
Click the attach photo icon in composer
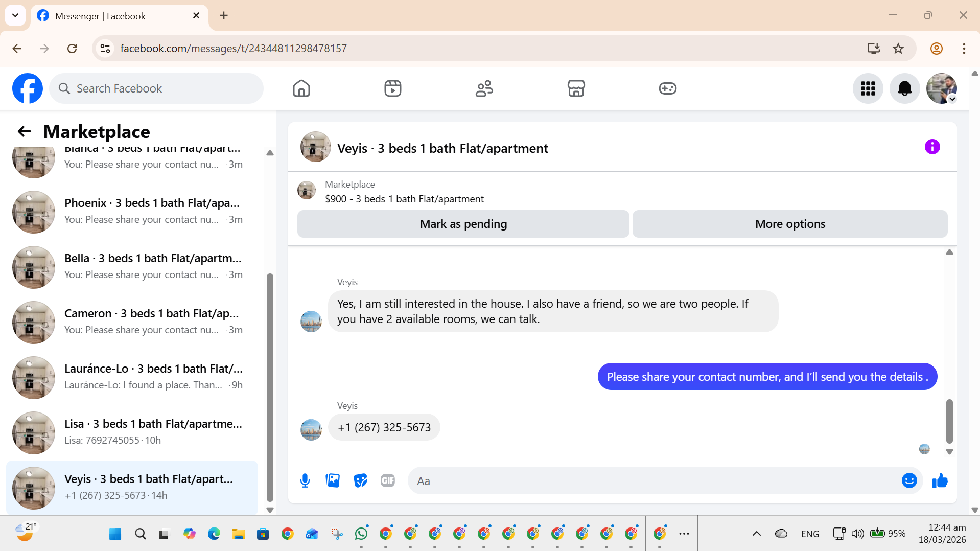tap(333, 480)
